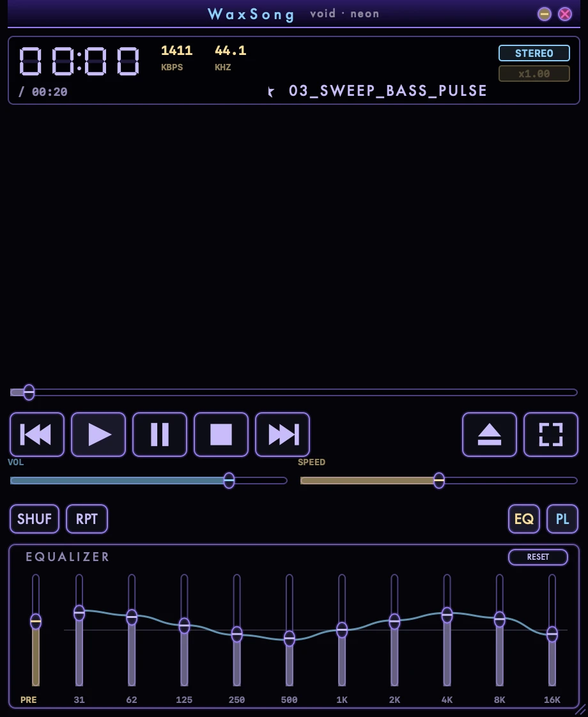Click the void · neon skin label
This screenshot has height=717, width=588.
click(x=344, y=13)
